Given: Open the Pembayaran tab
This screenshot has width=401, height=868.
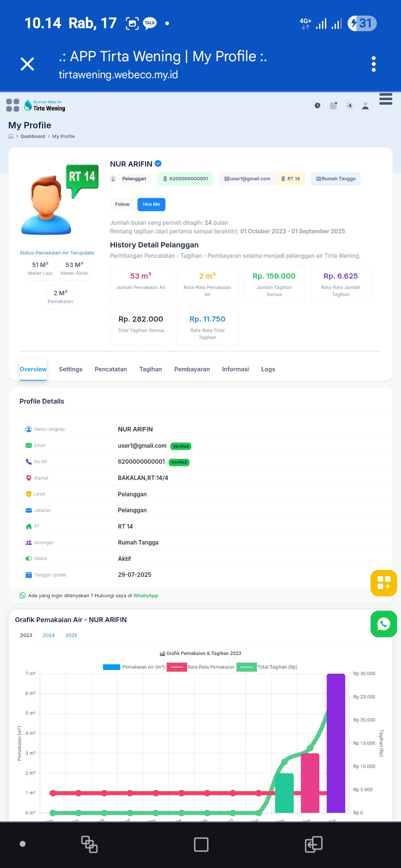Looking at the screenshot, I should [x=192, y=369].
